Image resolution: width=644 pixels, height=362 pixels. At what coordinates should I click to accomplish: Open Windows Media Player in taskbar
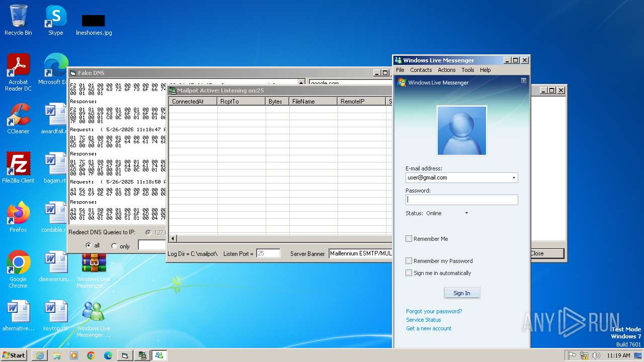[74, 355]
